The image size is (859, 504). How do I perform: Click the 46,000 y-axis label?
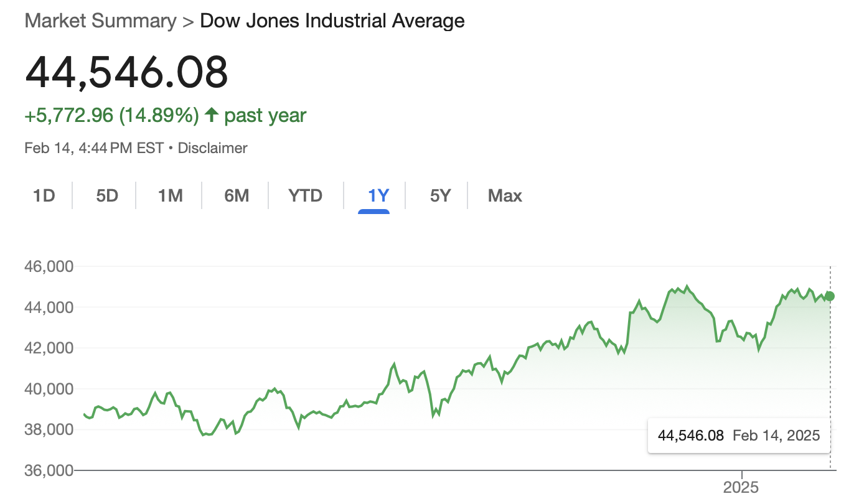click(x=48, y=266)
